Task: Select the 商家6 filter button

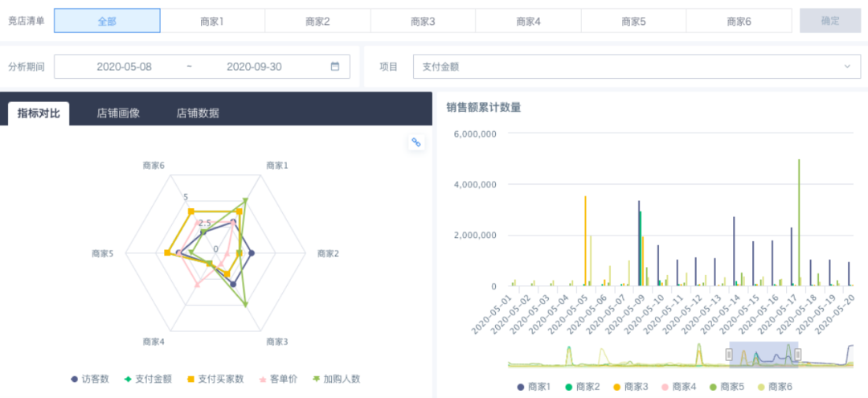Action: coord(739,21)
